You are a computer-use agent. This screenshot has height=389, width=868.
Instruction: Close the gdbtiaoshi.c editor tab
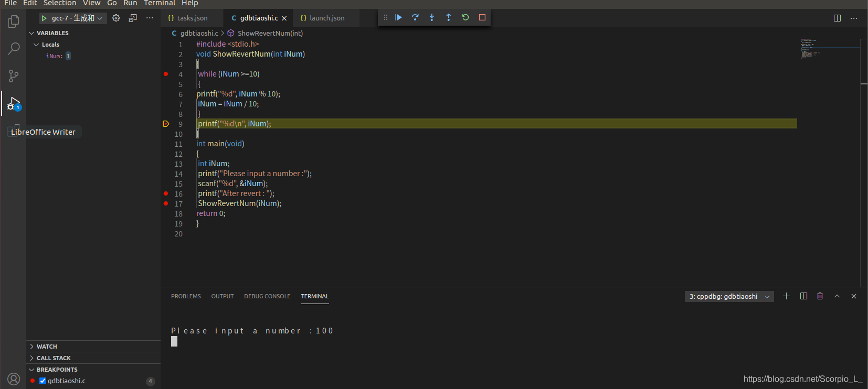284,18
